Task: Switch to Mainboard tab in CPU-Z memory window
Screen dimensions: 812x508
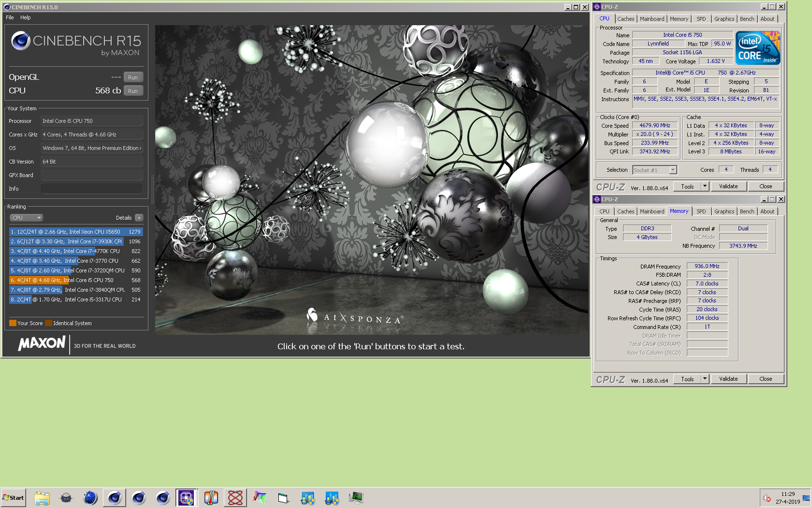Action: click(x=652, y=211)
